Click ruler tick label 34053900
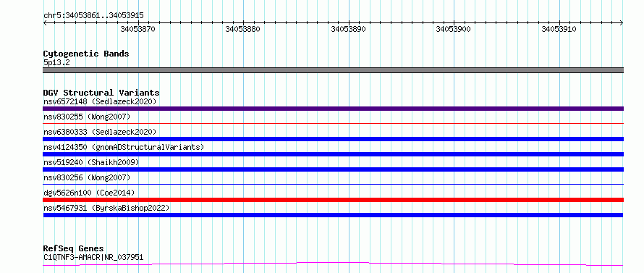This screenshot has height=273, width=644. (x=454, y=29)
